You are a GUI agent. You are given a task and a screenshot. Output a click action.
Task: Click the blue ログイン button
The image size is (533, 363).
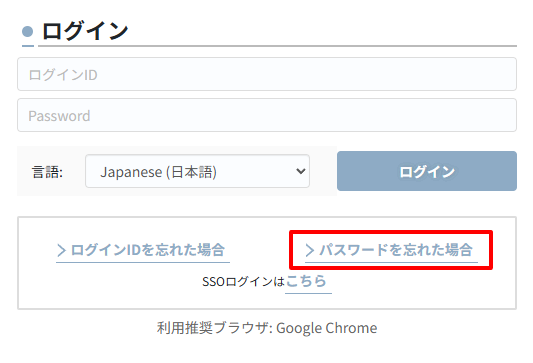(x=427, y=171)
